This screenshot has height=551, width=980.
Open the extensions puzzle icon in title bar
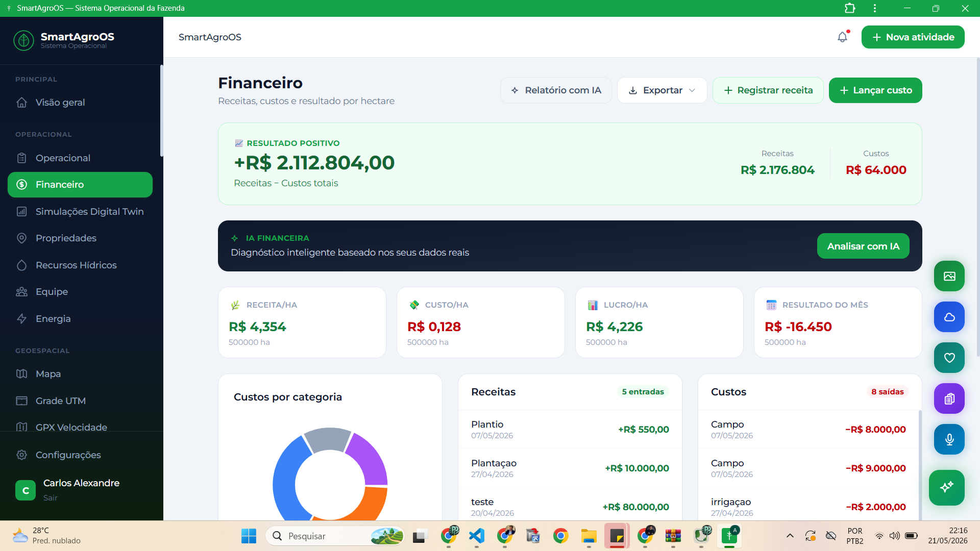(x=850, y=8)
